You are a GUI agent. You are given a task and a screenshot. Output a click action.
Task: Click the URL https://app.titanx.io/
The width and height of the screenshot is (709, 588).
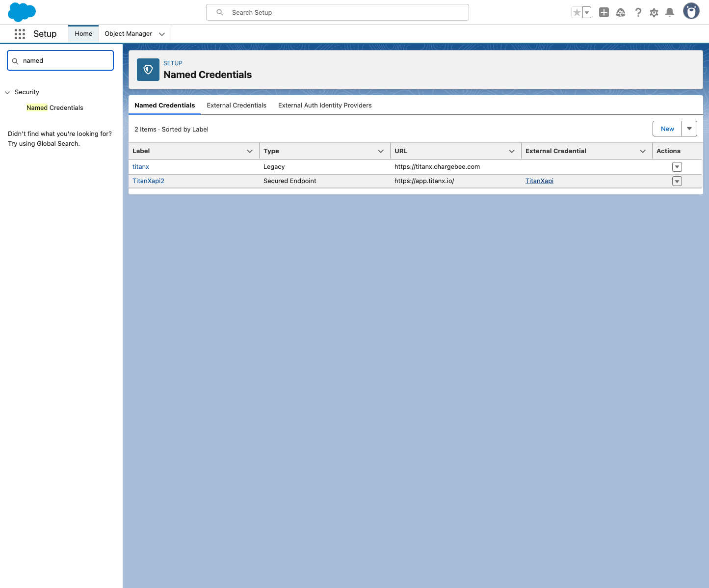pos(424,181)
